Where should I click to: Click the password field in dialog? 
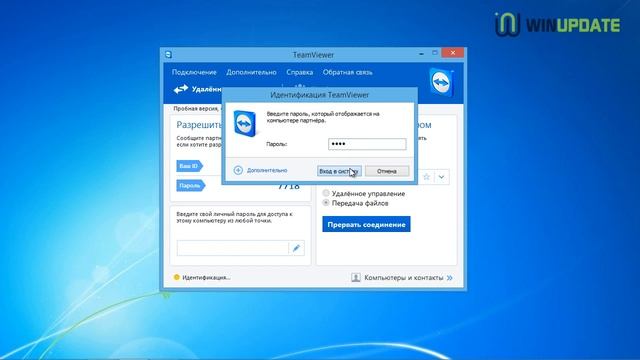367,144
